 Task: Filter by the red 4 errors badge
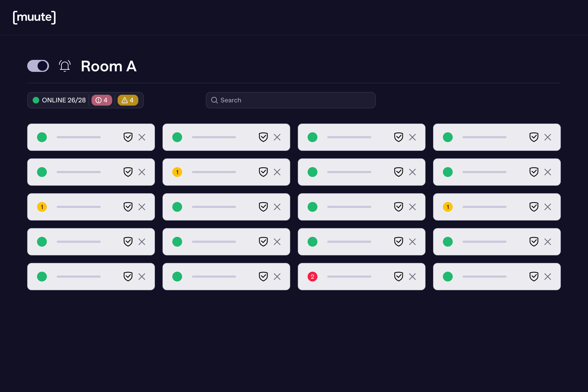pos(102,100)
